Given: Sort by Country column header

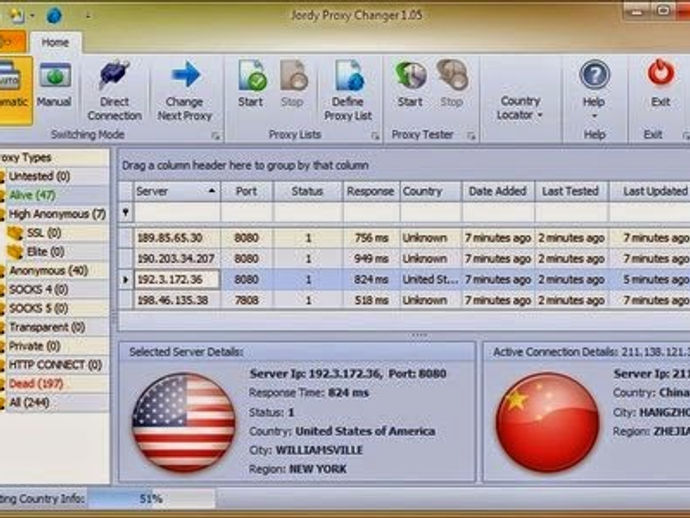Looking at the screenshot, I should click(431, 191).
